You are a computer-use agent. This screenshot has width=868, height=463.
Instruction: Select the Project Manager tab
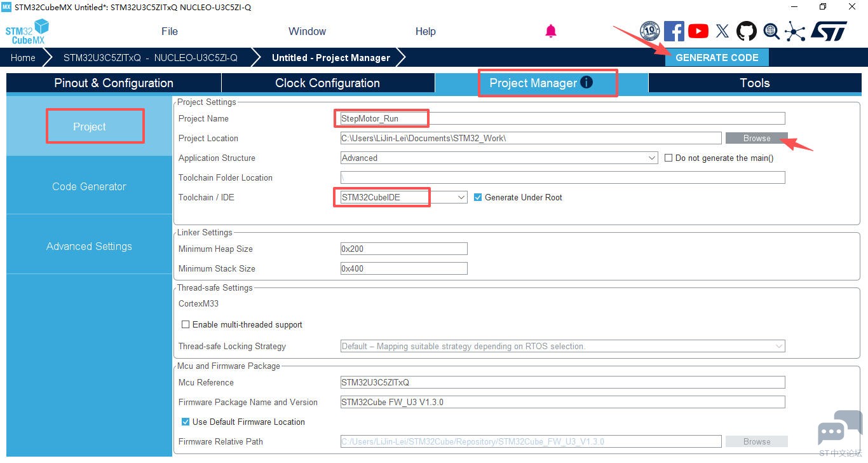coord(541,83)
